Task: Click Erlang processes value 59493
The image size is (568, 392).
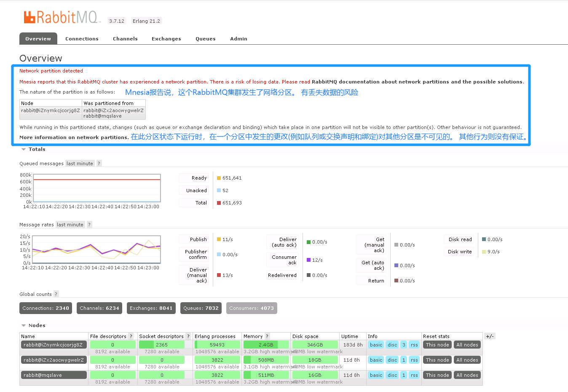Action: point(217,345)
